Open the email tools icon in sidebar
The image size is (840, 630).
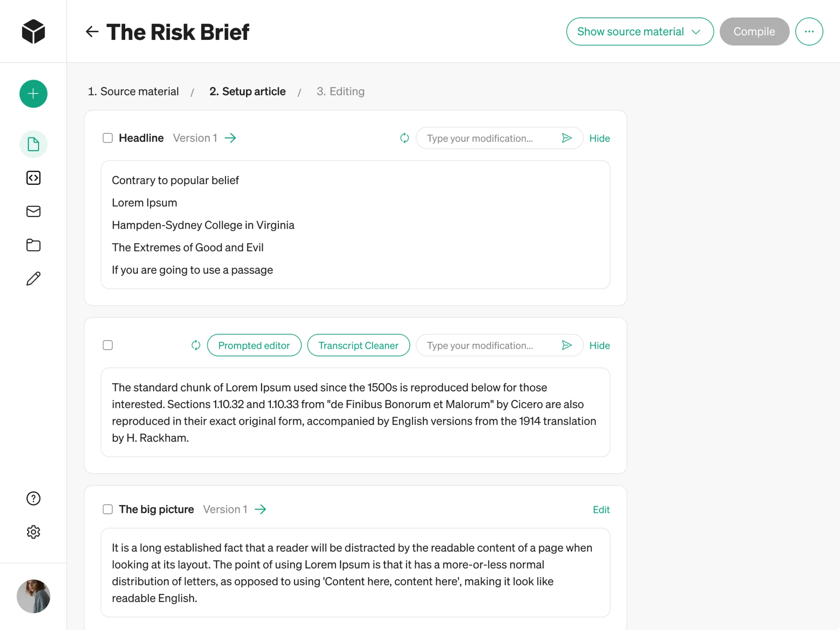33,211
